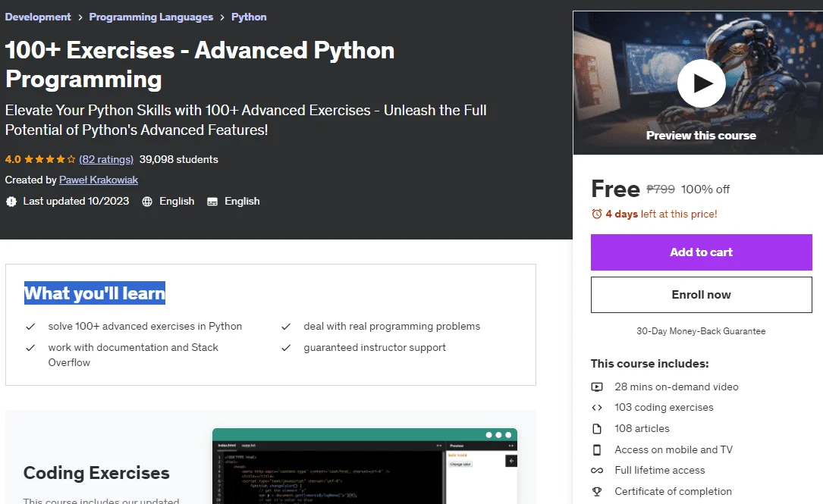Image resolution: width=823 pixels, height=504 pixels.
Task: Click checkmark beside work with documentation
Action: point(30,348)
